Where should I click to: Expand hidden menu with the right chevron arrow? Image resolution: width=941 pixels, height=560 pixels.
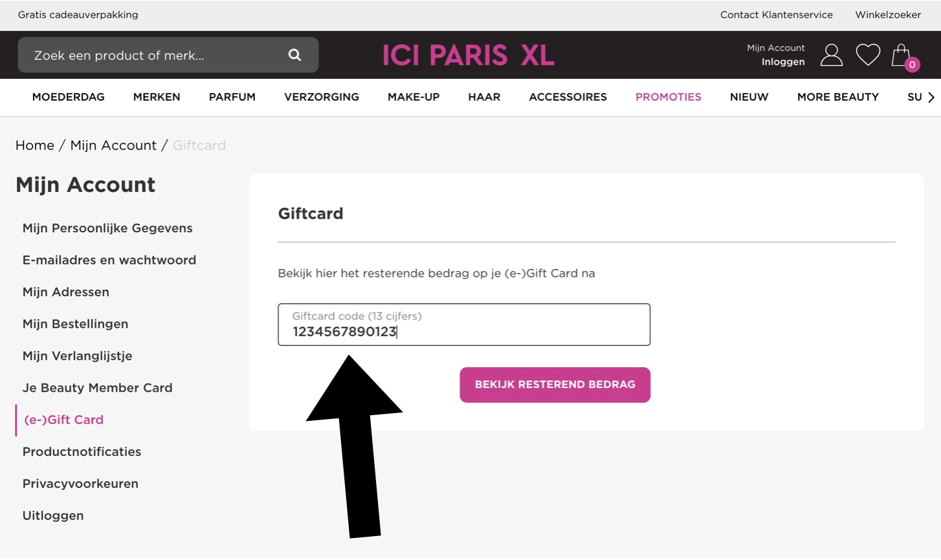pyautogui.click(x=931, y=97)
